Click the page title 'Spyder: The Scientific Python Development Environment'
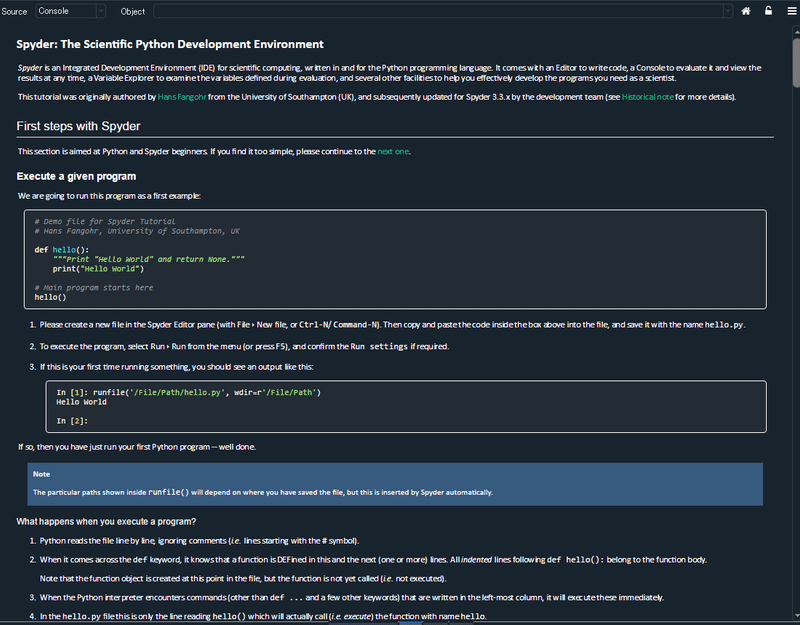This screenshot has height=625, width=800. 170,44
